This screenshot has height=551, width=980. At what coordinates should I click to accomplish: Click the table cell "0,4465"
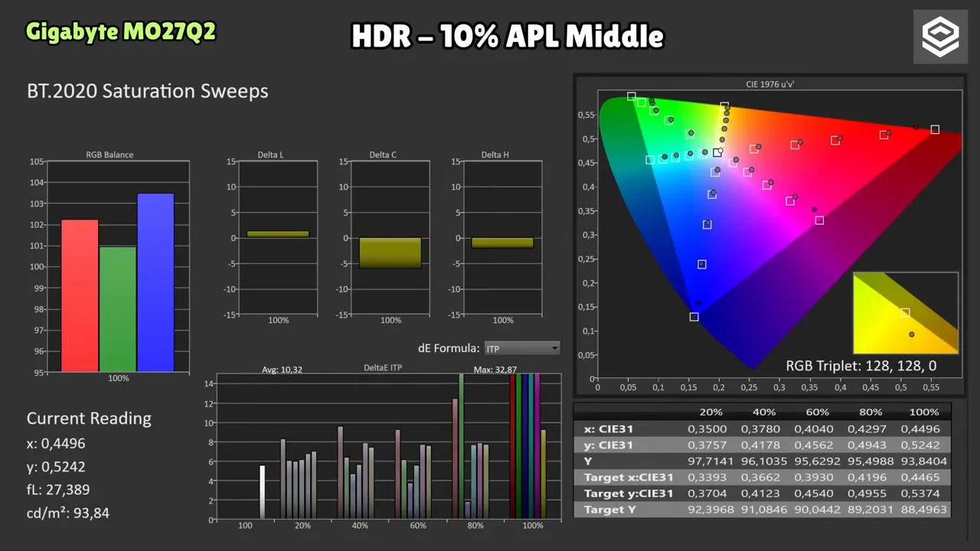[x=924, y=477]
